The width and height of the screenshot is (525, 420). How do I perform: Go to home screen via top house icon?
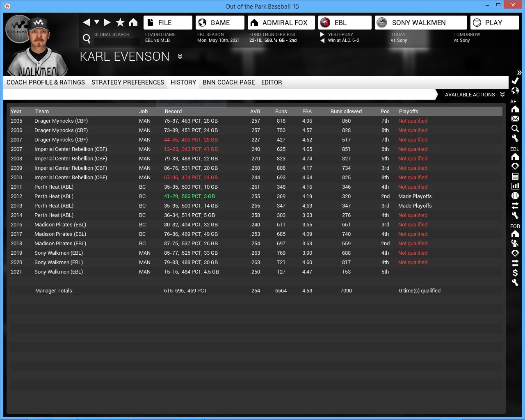[133, 23]
